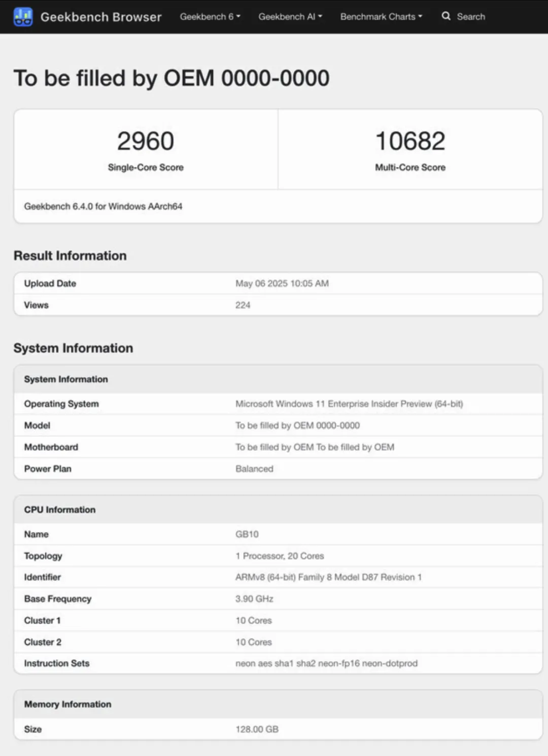Open the Geekbench AI dropdown menu
Screen dimensions: 548x756
(x=290, y=16)
